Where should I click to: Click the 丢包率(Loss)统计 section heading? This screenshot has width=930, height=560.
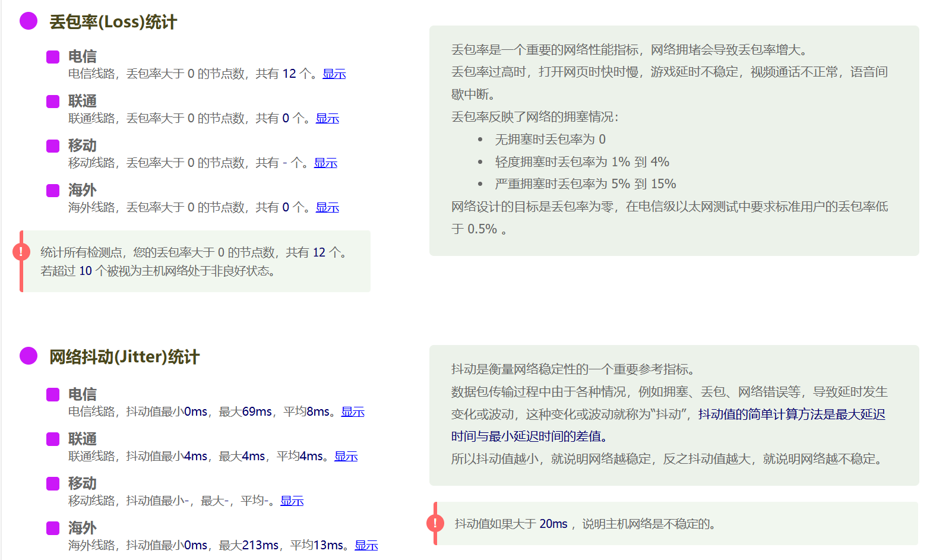(x=113, y=22)
